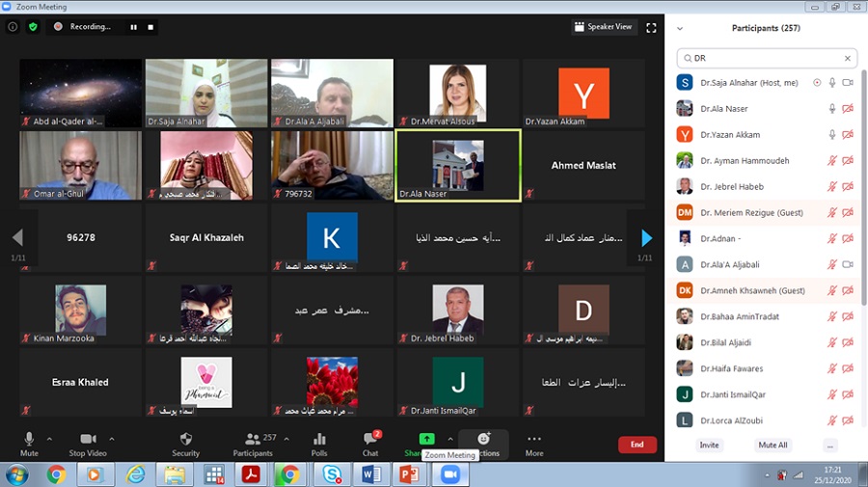
Task: Open PowerPoint from taskbar
Action: tap(410, 474)
